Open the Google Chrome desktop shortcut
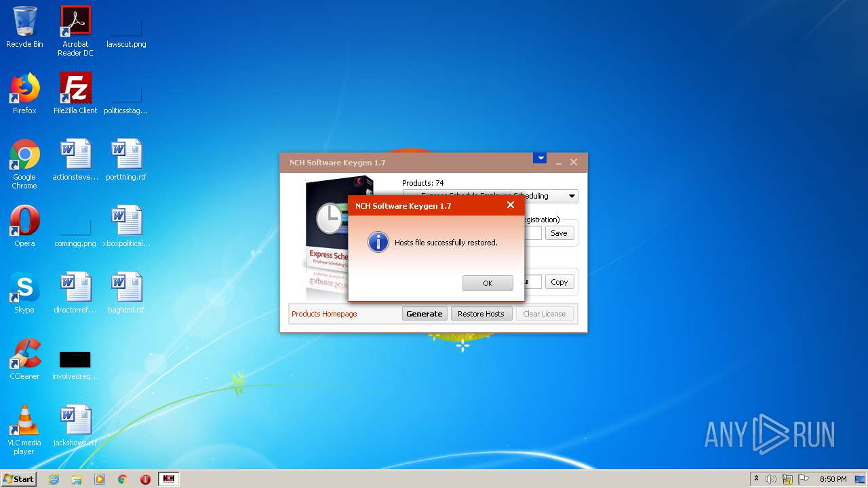868x488 pixels. [24, 164]
